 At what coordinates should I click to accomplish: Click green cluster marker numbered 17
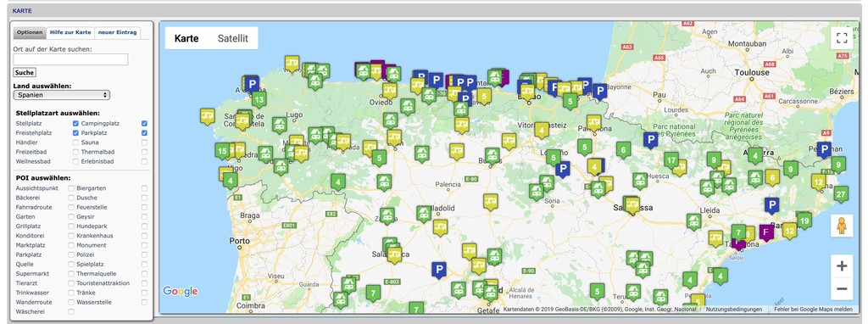pos(671,160)
